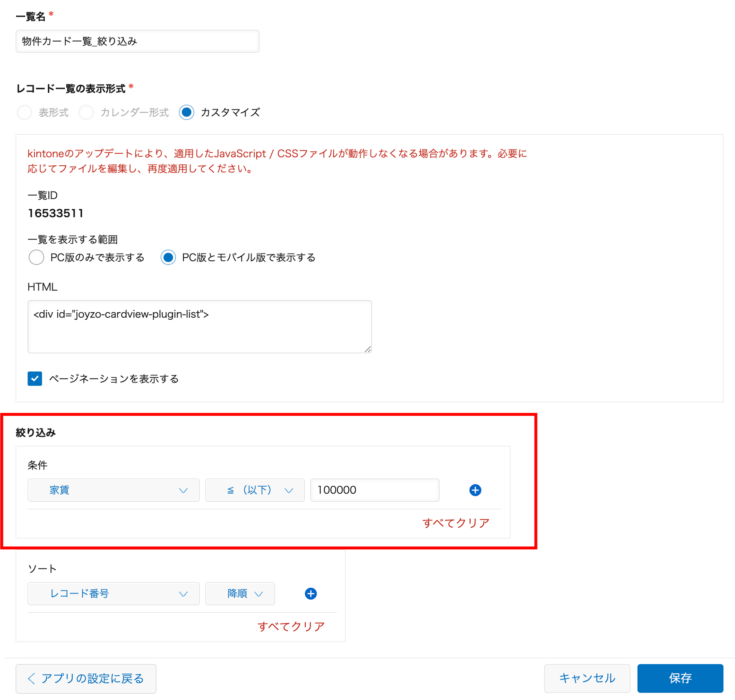Grab the HTML textarea resize handle
This screenshot has width=735, height=700.
(x=367, y=349)
